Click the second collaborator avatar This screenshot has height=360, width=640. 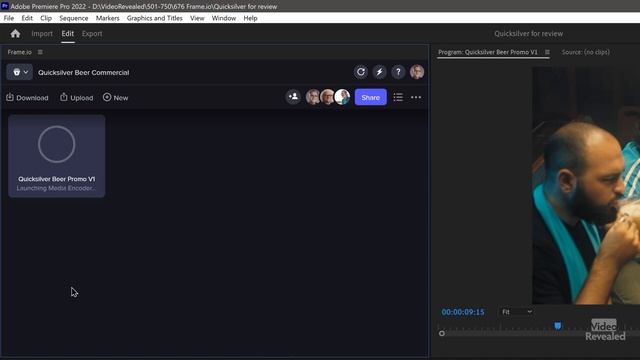327,97
